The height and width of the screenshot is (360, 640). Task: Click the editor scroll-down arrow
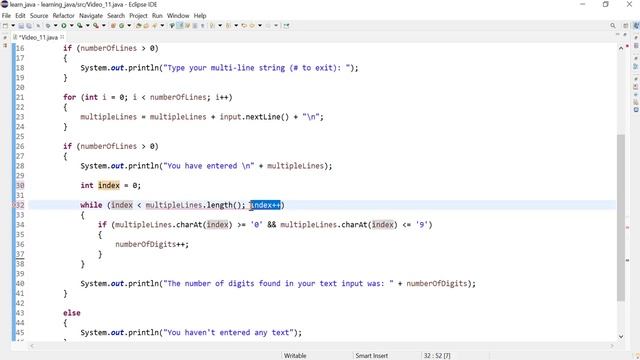tap(621, 336)
